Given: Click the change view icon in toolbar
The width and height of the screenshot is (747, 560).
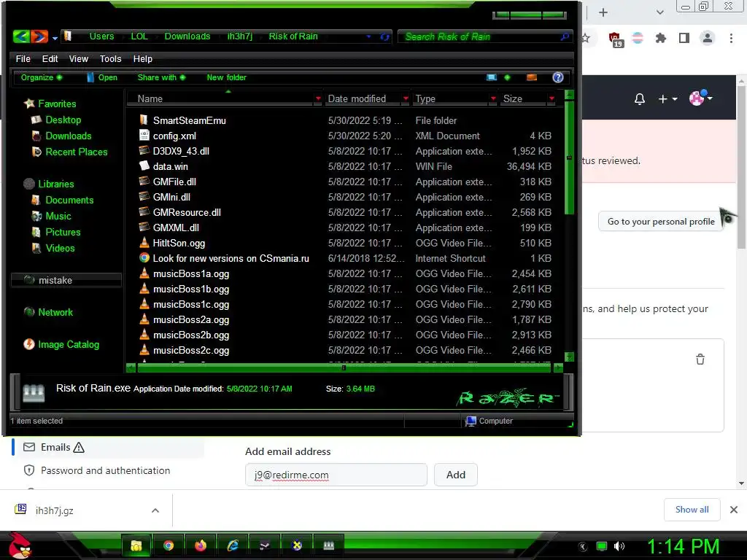Looking at the screenshot, I should (x=492, y=77).
